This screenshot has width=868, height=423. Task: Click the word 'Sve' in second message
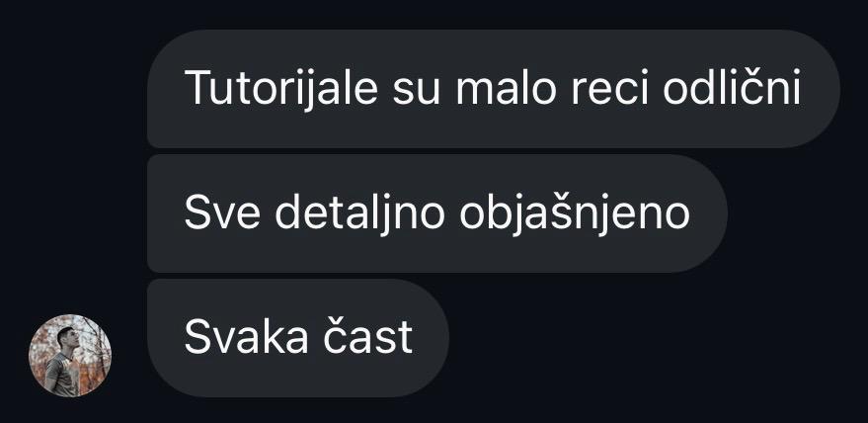[x=222, y=212]
